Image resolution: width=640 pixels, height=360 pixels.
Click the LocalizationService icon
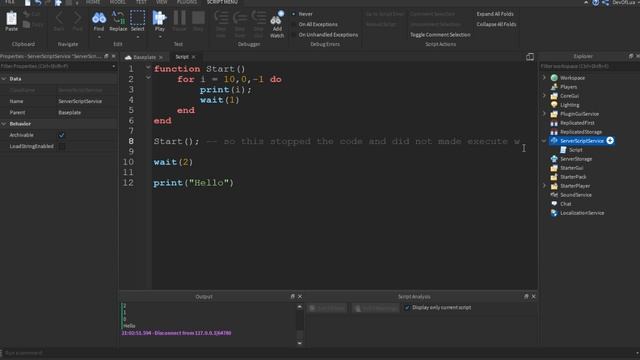click(554, 213)
